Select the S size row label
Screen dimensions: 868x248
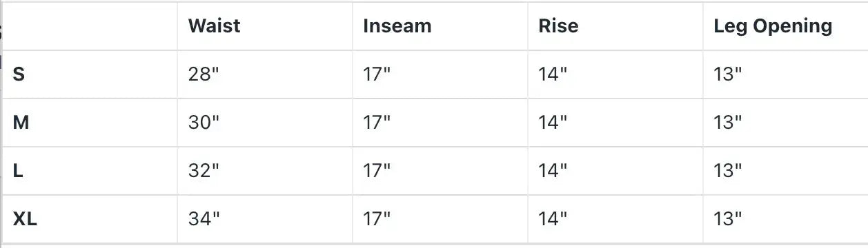[19, 74]
